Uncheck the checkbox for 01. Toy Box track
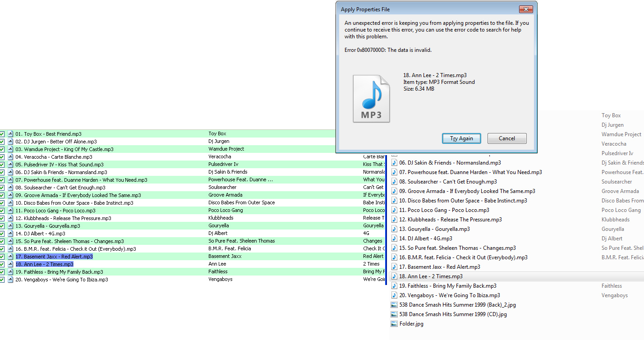This screenshot has height=340, width=644. point(2,134)
